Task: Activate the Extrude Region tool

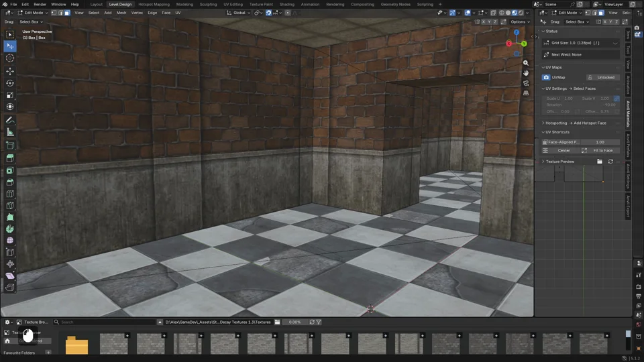Action: pyautogui.click(x=10, y=158)
